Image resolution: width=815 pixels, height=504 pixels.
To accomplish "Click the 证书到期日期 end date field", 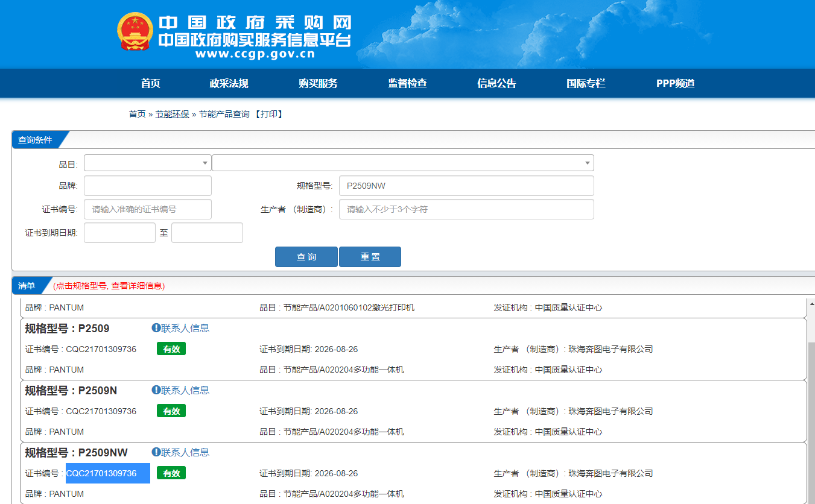I will [207, 233].
